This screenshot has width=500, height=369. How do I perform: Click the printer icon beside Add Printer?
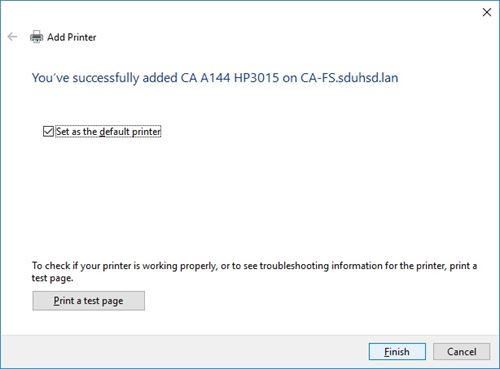point(36,37)
